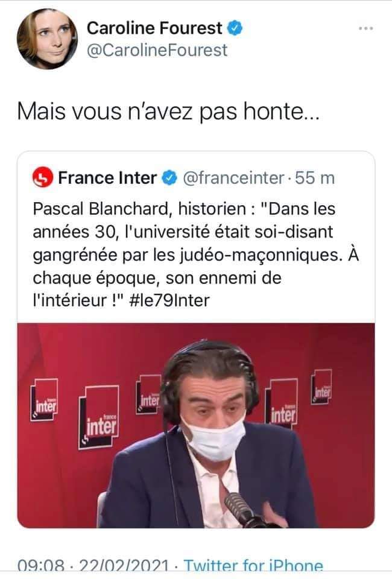The image size is (392, 579).
Task: Click France Inter's verified checkmark badge
Action: point(170,178)
